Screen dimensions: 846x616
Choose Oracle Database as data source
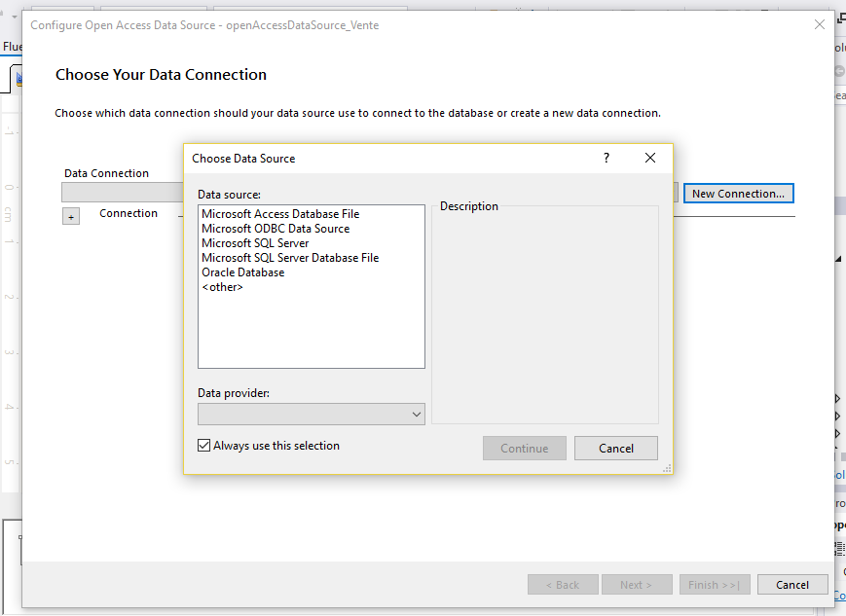243,272
